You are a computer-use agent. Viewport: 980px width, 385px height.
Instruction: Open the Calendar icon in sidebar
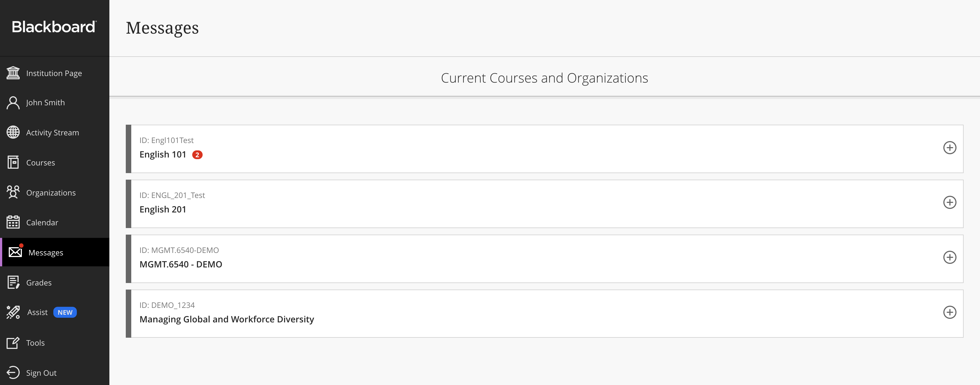(13, 222)
